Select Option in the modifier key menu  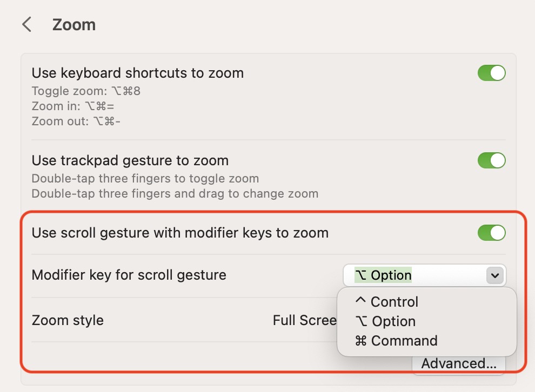pos(385,321)
